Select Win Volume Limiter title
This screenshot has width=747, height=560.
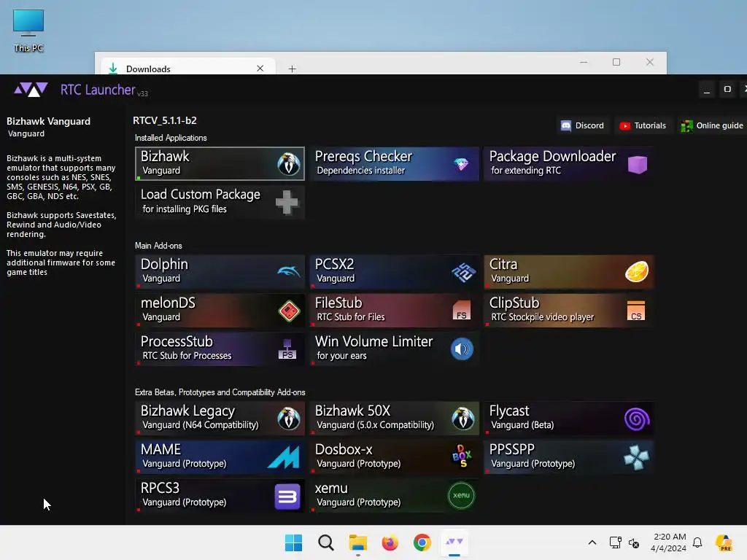[x=374, y=341]
